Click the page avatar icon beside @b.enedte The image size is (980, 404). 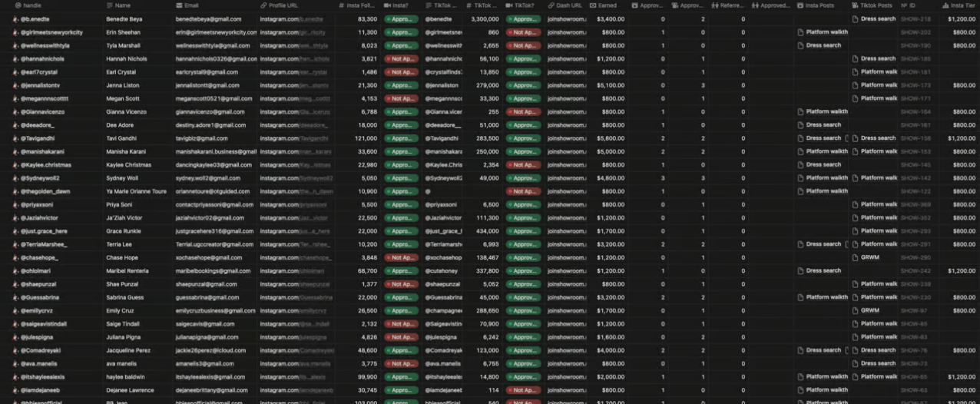[x=15, y=18]
